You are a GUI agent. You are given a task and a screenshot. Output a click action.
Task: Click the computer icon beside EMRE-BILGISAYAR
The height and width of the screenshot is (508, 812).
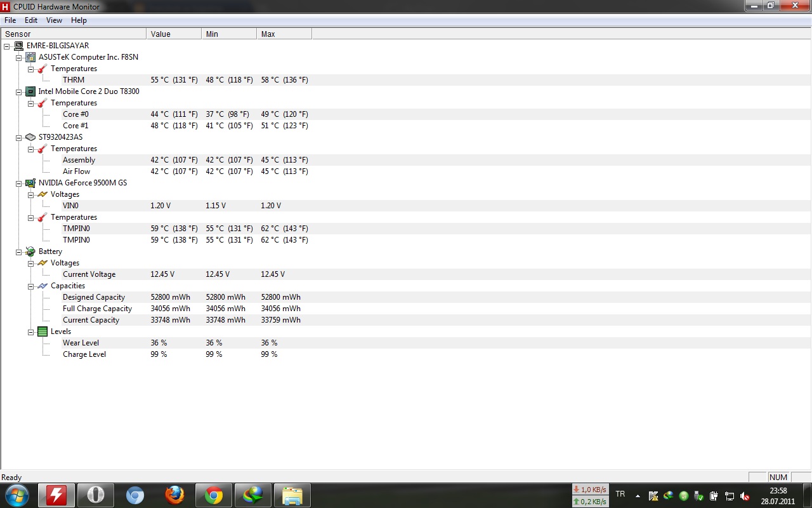tap(18, 46)
